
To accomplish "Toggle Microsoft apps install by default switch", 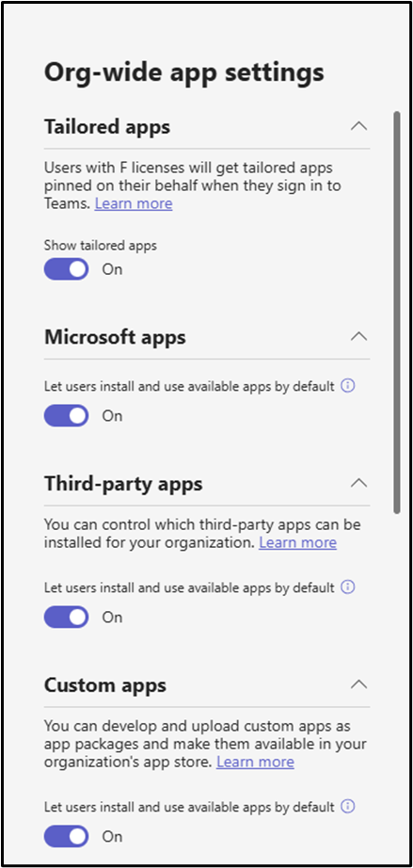I will [66, 416].
